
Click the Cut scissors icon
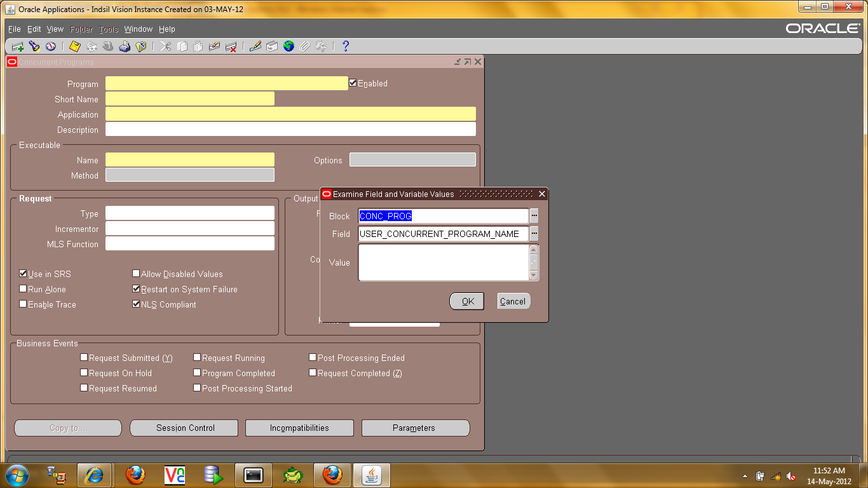(165, 46)
